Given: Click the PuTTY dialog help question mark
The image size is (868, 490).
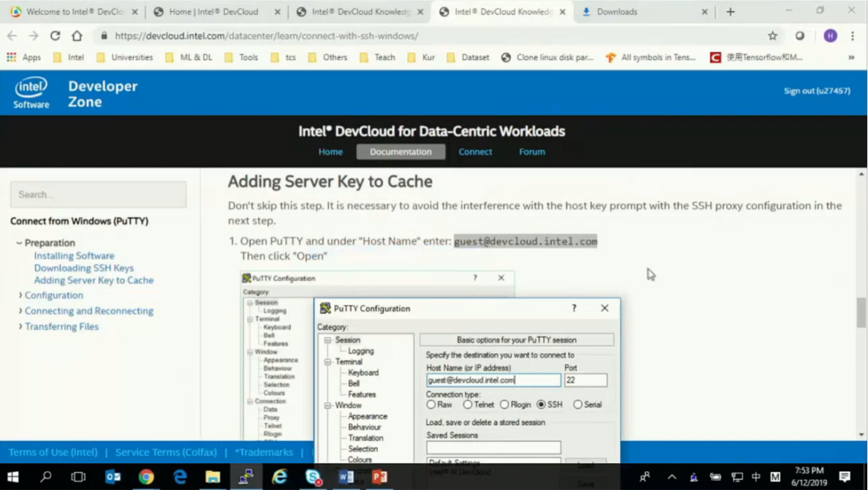Looking at the screenshot, I should pyautogui.click(x=574, y=309).
